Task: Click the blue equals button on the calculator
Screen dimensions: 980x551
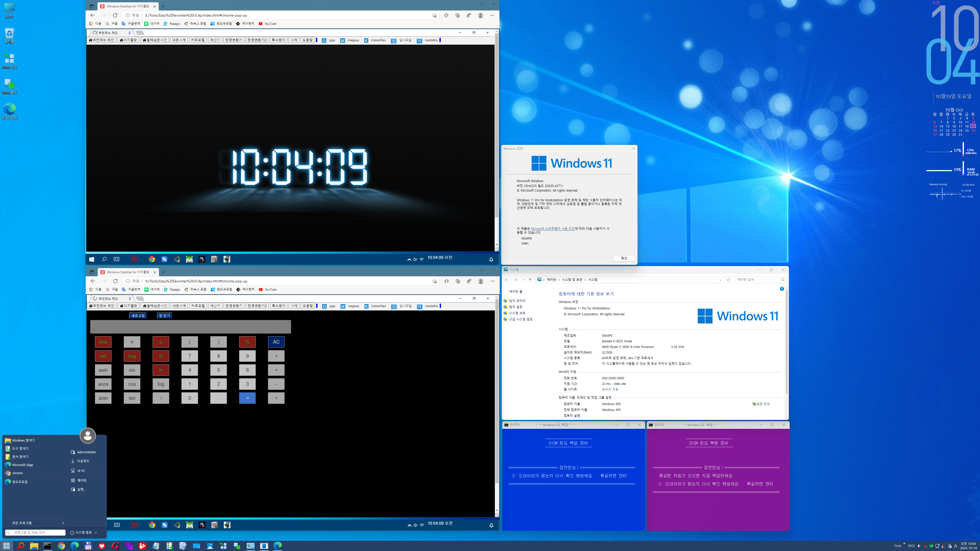Action: (x=247, y=398)
